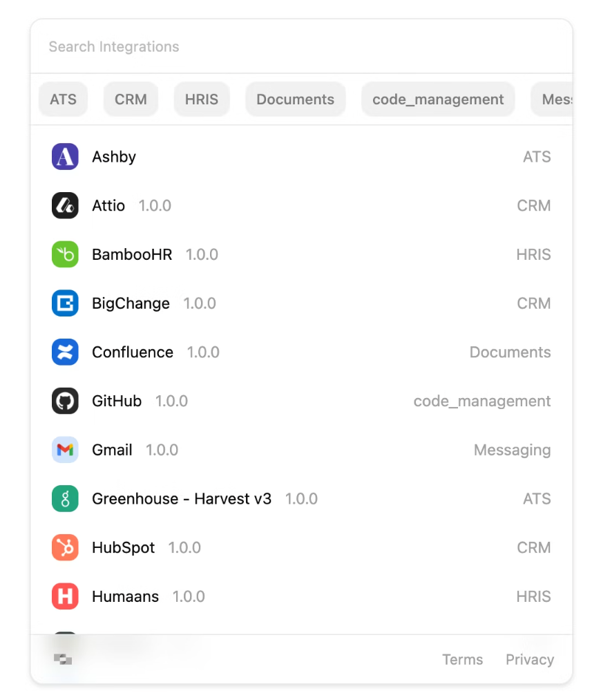The image size is (601, 700).
Task: Click the BambooHR green icon
Action: 64,254
